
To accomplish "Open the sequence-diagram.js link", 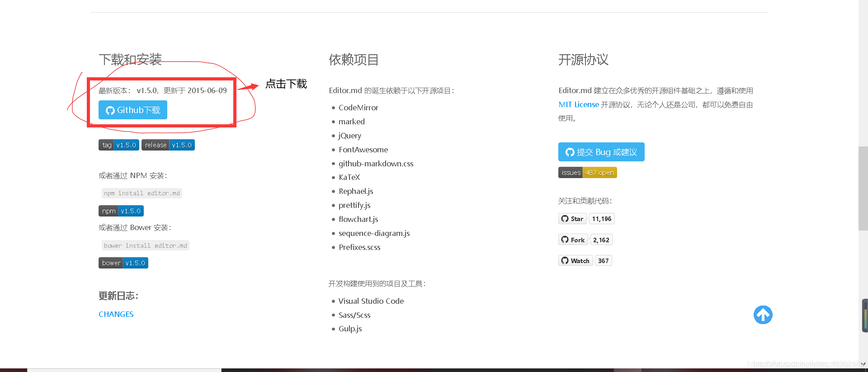I will (x=374, y=233).
